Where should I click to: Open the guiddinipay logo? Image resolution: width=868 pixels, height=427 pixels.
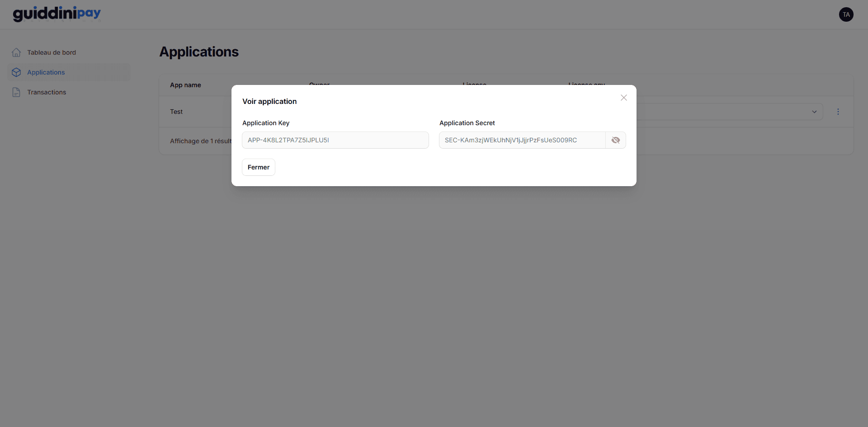(x=57, y=14)
